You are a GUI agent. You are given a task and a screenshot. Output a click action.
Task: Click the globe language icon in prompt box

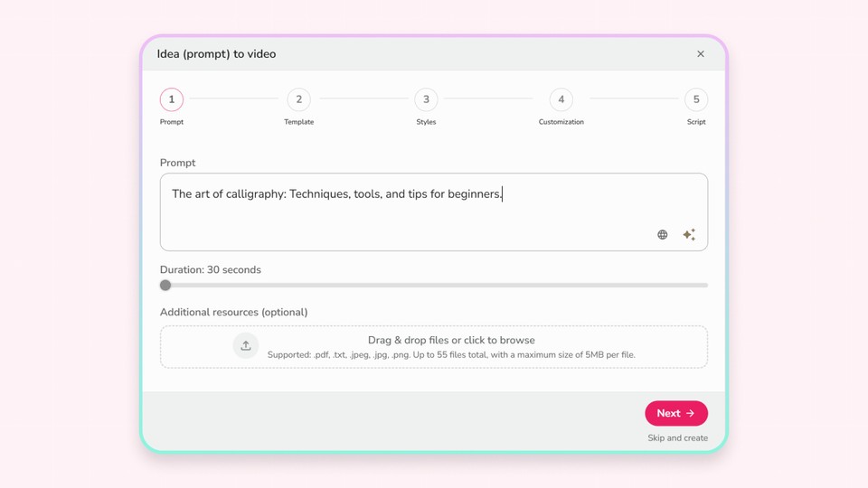(663, 235)
